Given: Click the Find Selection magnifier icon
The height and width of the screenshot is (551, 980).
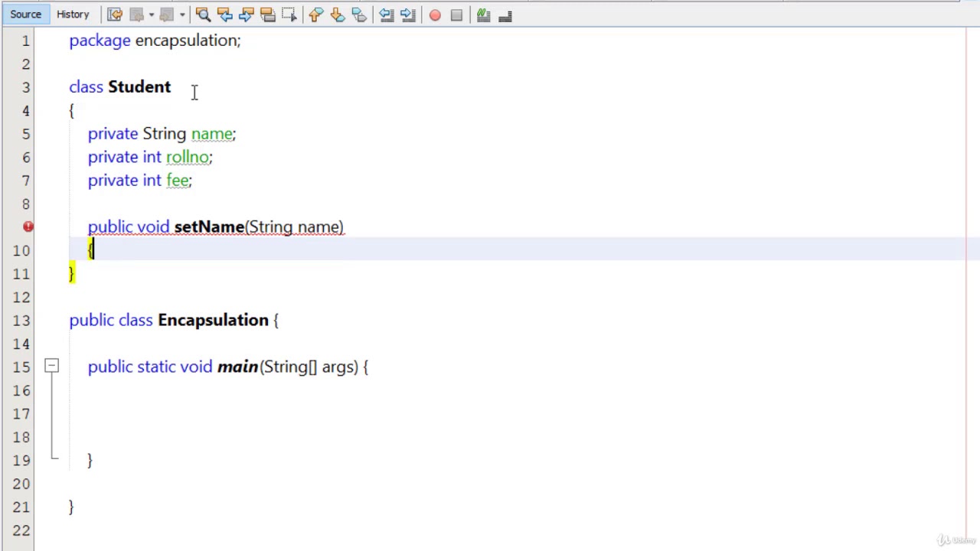Looking at the screenshot, I should 203,15.
